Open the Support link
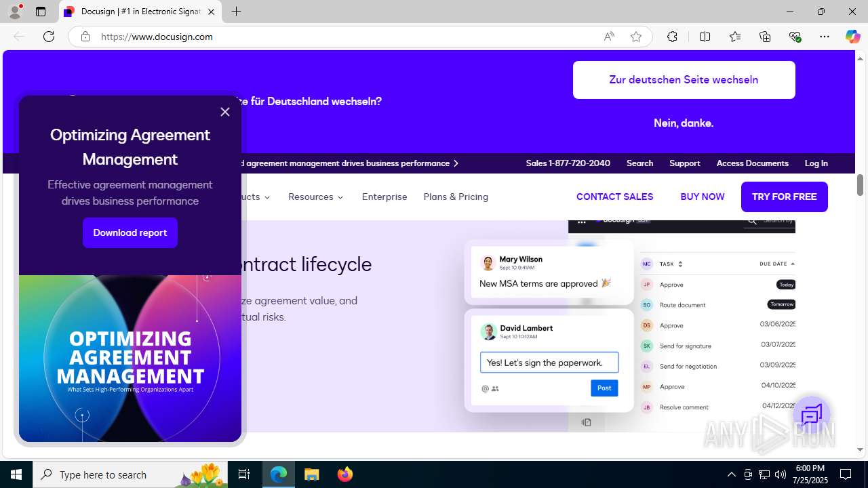The height and width of the screenshot is (488, 868). click(684, 163)
